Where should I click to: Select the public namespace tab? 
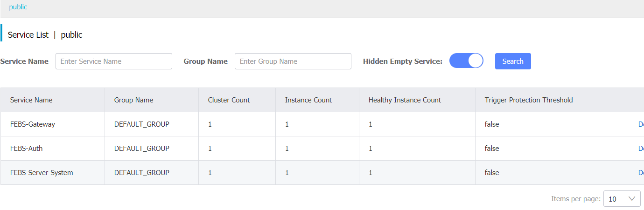[18, 7]
